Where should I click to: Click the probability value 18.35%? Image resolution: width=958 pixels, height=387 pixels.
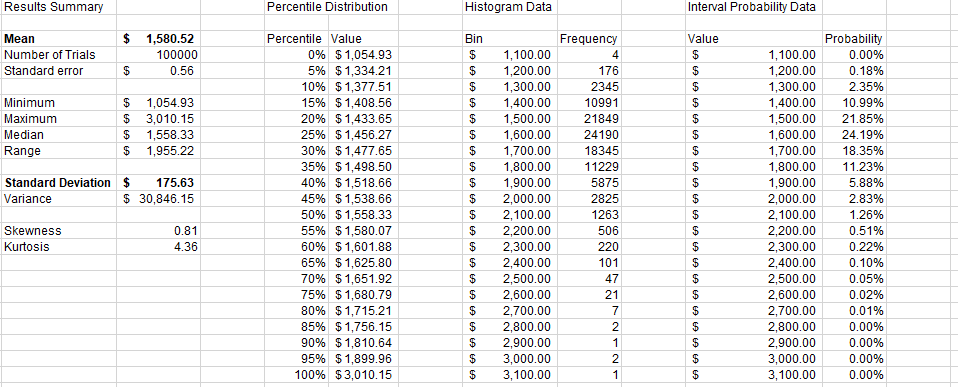click(x=854, y=150)
